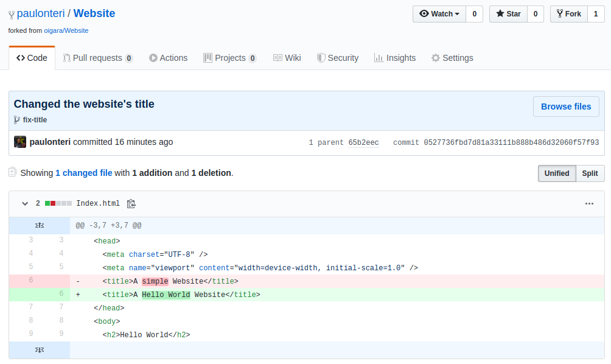The height and width of the screenshot is (364, 611).
Task: Fork the Website repository
Action: 568,14
